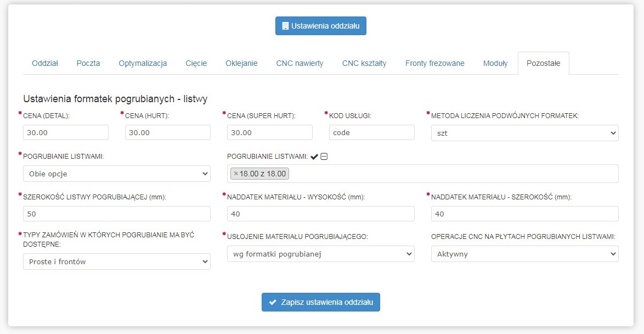Click the Ustawienia oddziału button

tap(321, 26)
